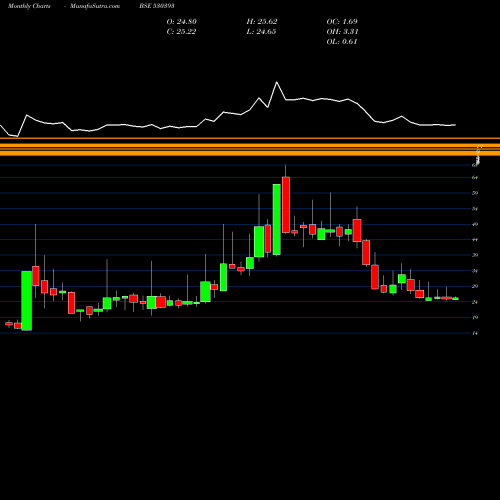Click the 'OC: 1.69' value
Screen dimensions: 500x500
point(342,22)
